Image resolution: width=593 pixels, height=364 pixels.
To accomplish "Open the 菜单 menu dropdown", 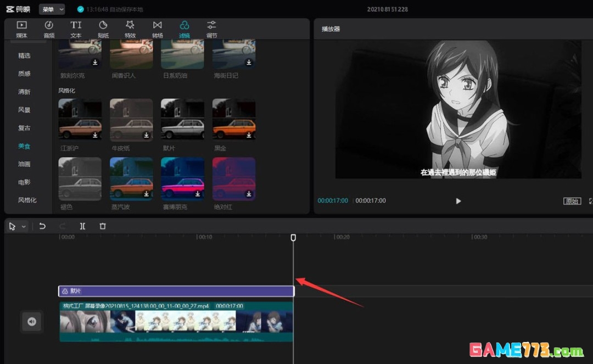I will click(x=52, y=9).
